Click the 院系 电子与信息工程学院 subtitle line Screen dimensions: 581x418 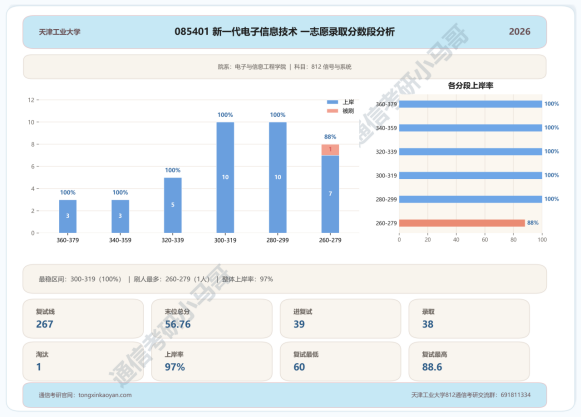coord(284,67)
